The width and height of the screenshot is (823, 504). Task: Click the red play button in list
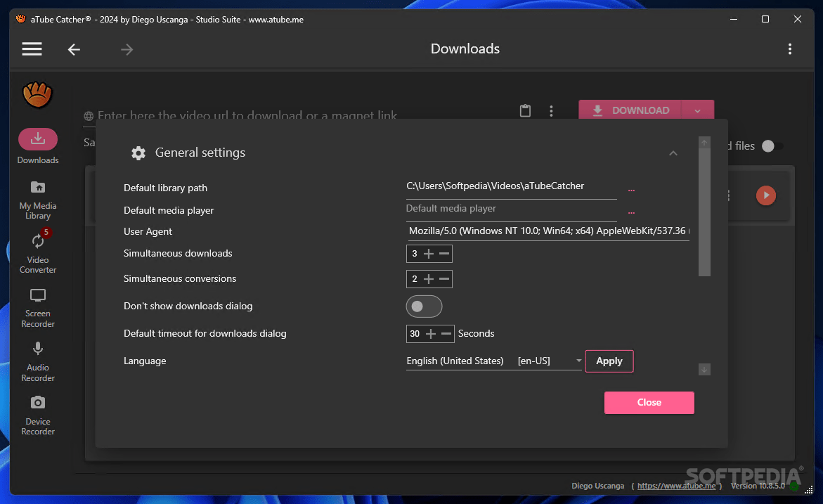click(x=766, y=195)
